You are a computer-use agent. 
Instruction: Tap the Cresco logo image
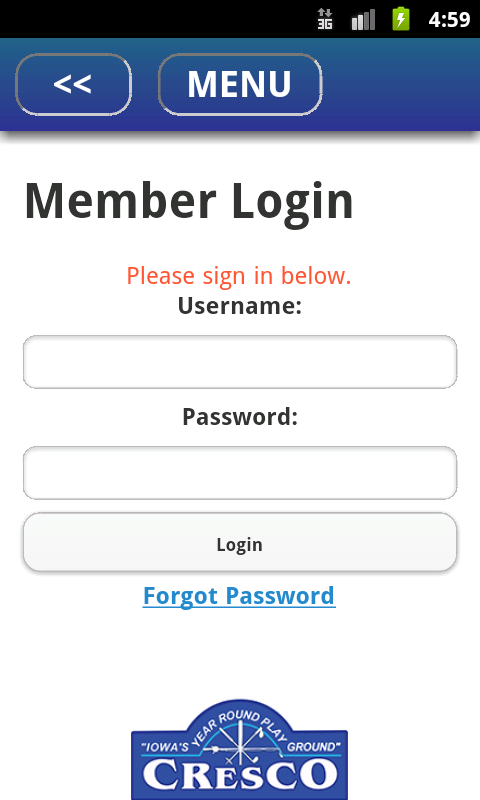[240, 749]
